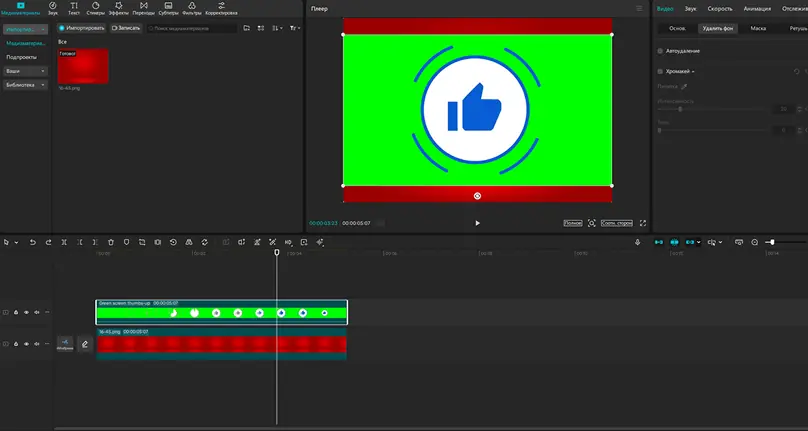Click the HD enhance icon in timeline toolbar
The width and height of the screenshot is (808, 431).
[288, 242]
